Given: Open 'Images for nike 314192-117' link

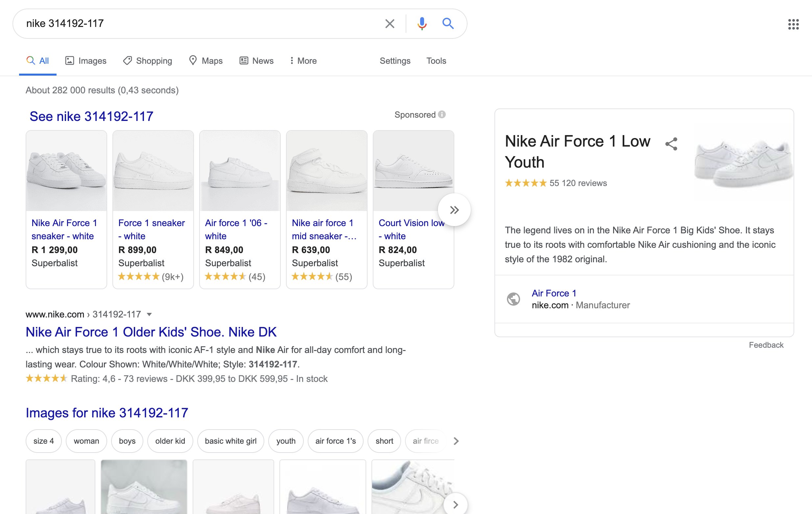Looking at the screenshot, I should point(107,413).
